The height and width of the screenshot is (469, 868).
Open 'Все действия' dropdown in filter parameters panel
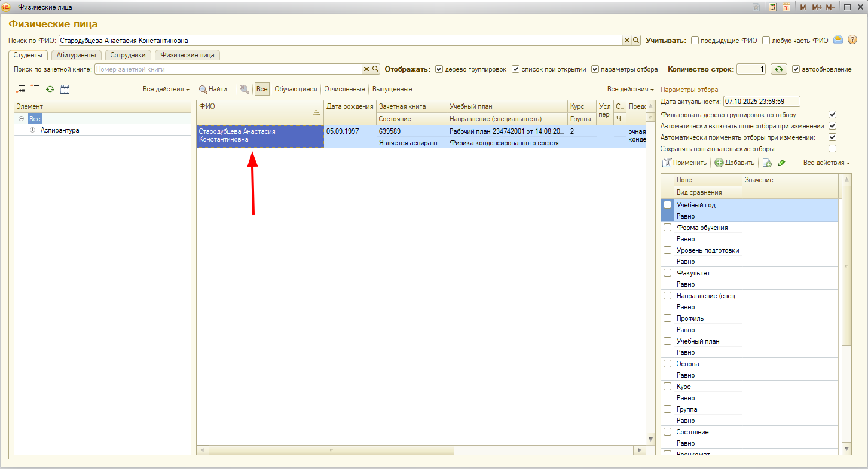click(x=826, y=163)
